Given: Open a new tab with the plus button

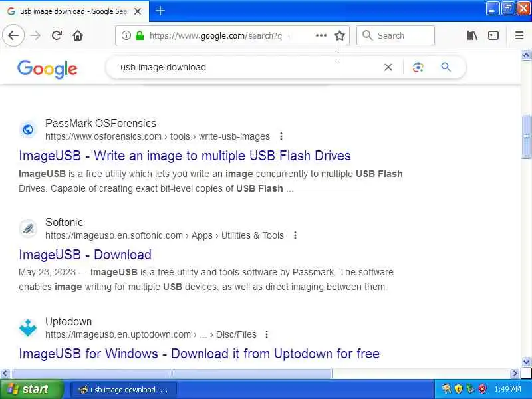Looking at the screenshot, I should tap(160, 11).
